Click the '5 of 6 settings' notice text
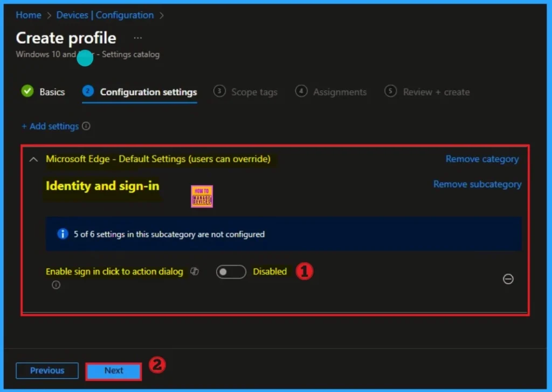Viewport: 552px width, 392px height. [169, 234]
